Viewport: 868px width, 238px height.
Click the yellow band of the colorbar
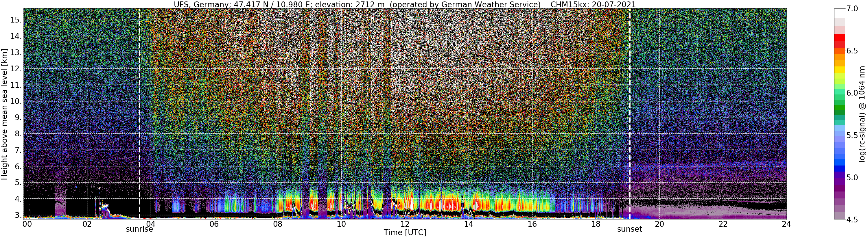point(839,70)
